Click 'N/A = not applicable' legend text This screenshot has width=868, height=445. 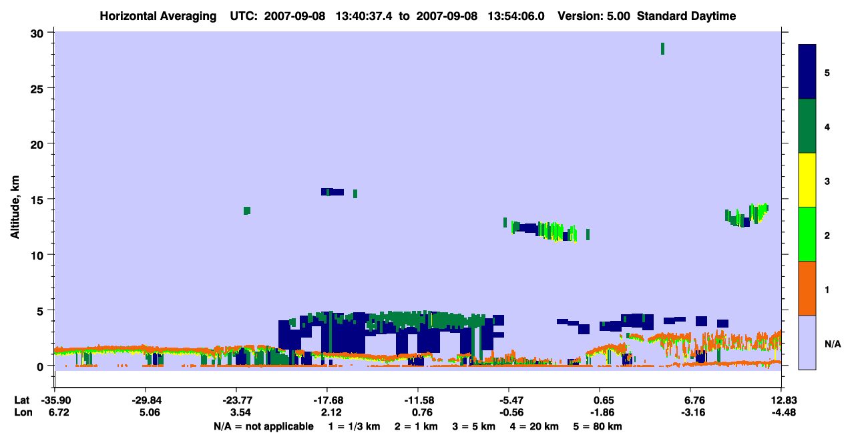pyautogui.click(x=263, y=426)
